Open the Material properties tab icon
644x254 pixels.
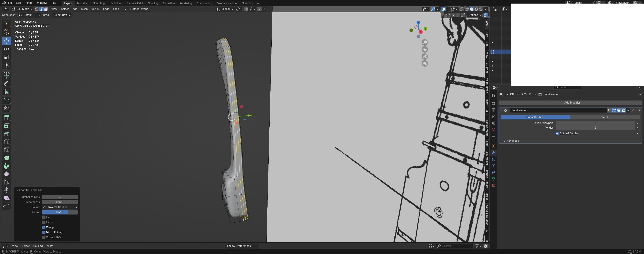coord(493,185)
